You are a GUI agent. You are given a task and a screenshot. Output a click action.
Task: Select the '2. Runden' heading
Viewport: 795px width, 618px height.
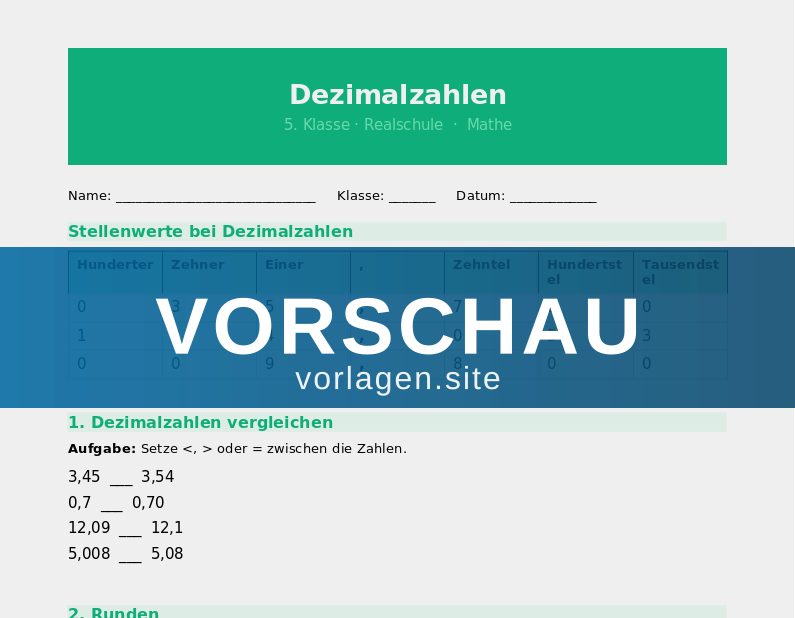114,612
